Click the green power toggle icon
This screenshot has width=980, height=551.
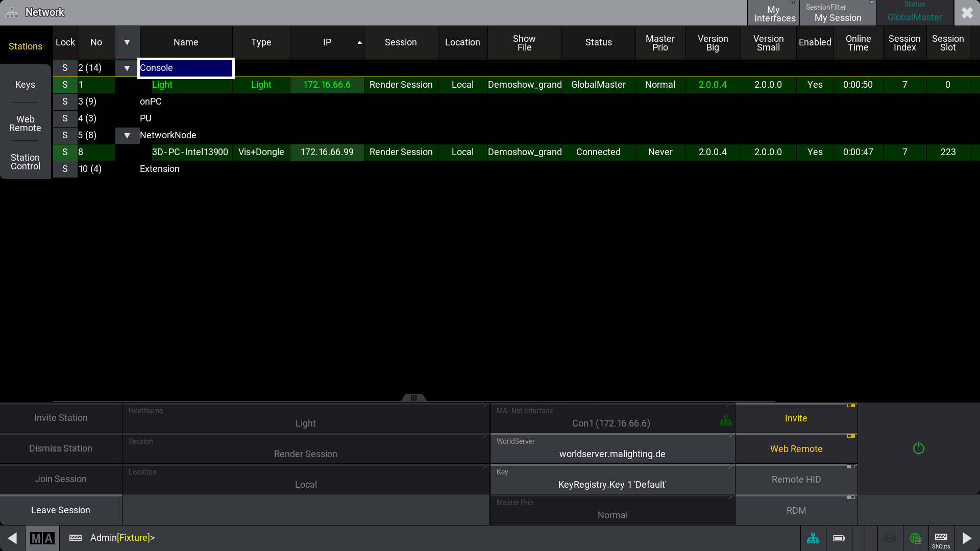(918, 448)
